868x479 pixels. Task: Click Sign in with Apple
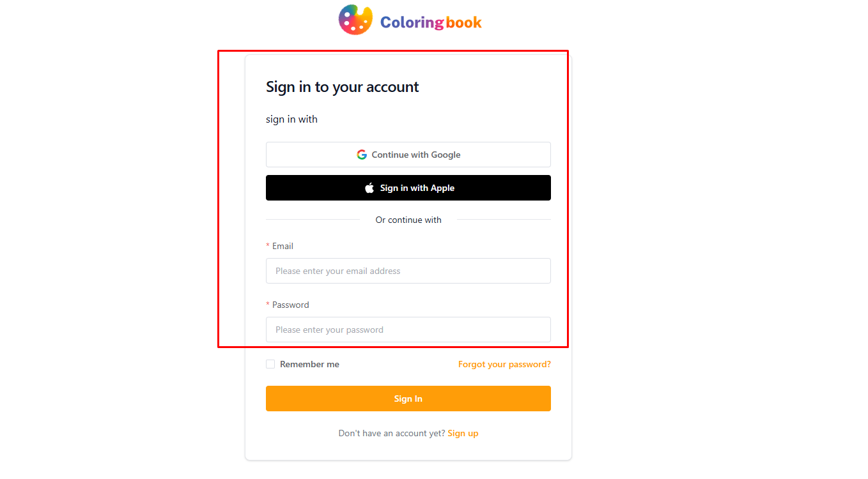tap(408, 188)
